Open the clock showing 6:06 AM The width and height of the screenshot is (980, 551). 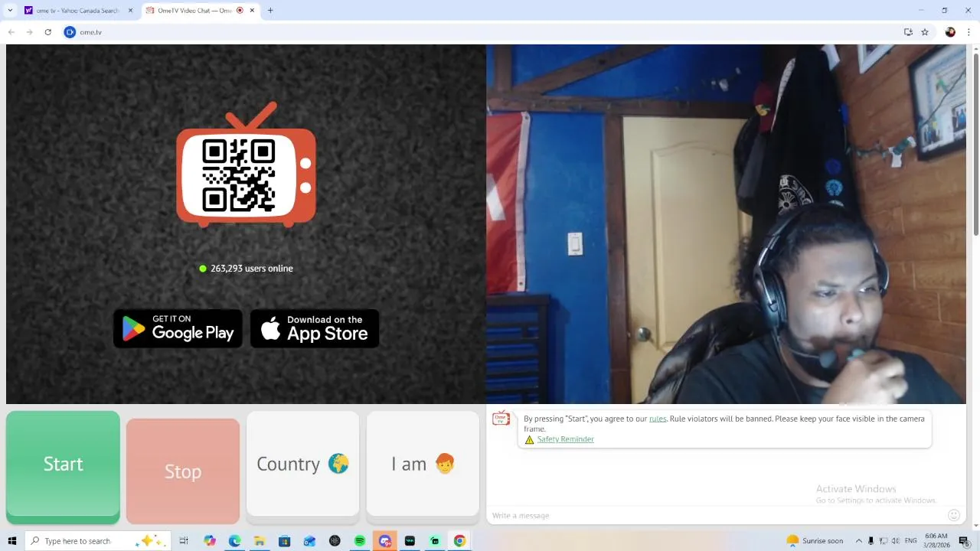(x=936, y=541)
